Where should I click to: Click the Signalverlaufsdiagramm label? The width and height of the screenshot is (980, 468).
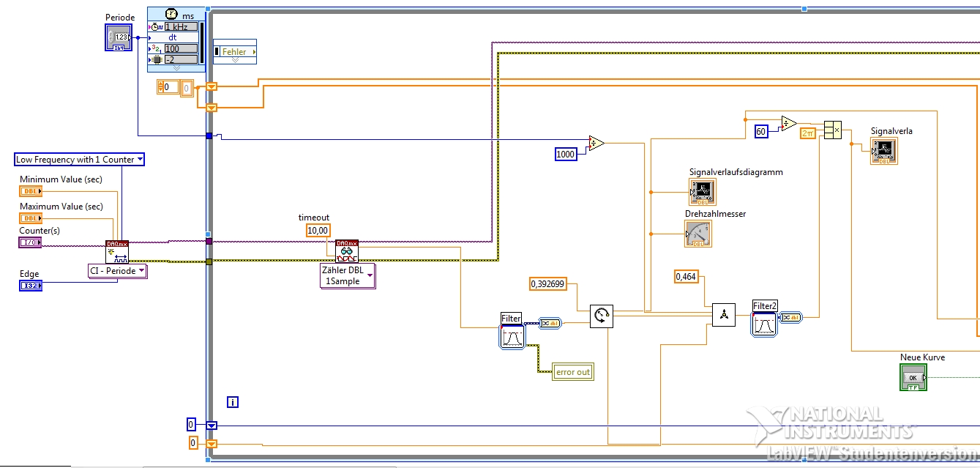736,172
